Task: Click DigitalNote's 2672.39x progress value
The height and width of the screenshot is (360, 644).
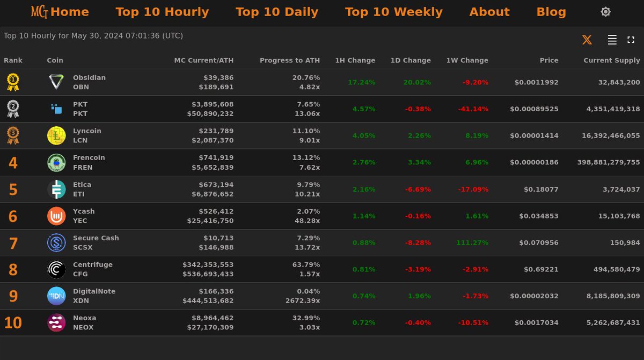Action: [303, 301]
